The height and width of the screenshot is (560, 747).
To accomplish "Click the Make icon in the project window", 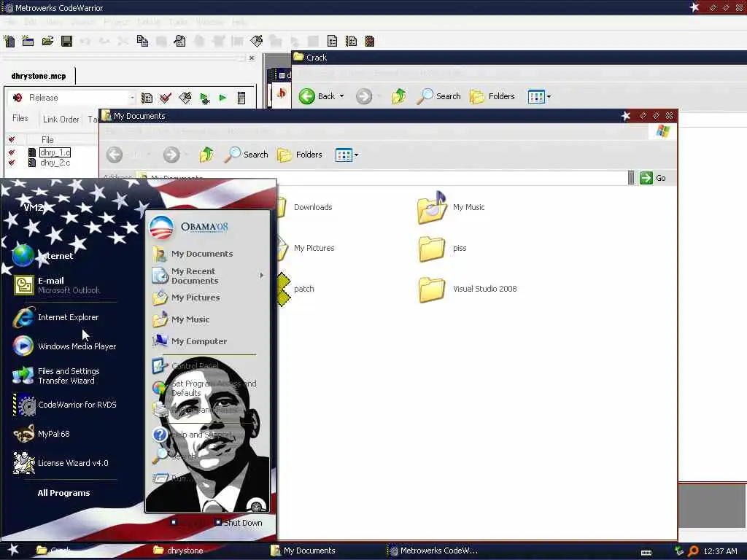I will coord(185,98).
